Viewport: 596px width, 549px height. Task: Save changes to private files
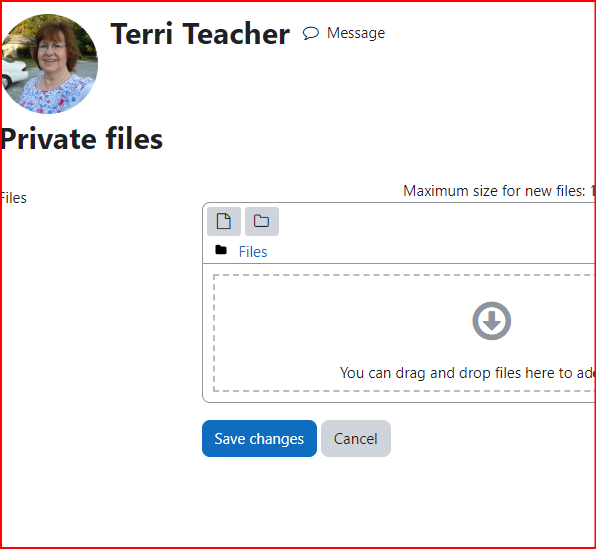click(x=259, y=438)
